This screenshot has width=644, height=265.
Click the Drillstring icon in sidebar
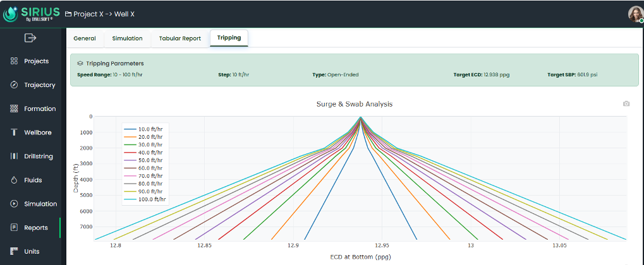pos(14,156)
